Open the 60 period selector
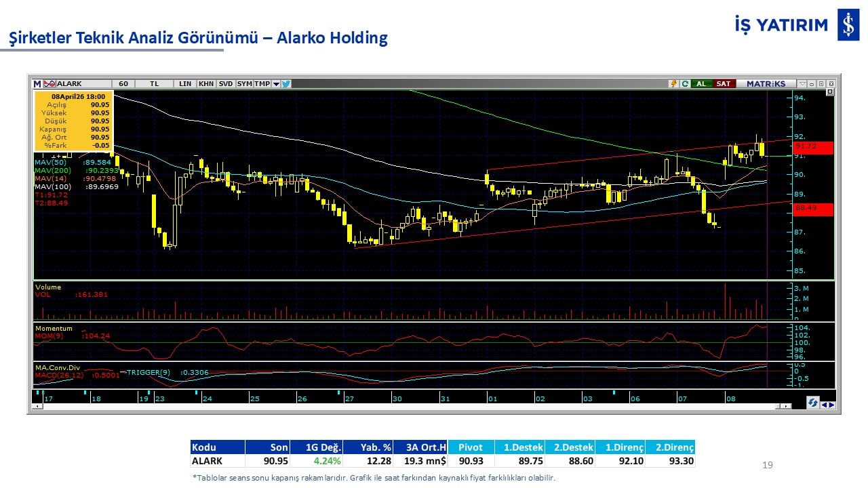Viewport: 868px width, 488px height. [123, 84]
